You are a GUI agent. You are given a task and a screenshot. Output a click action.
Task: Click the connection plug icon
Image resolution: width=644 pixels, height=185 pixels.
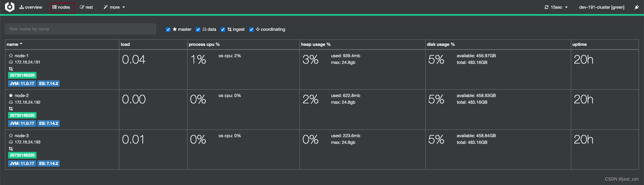[x=637, y=7]
